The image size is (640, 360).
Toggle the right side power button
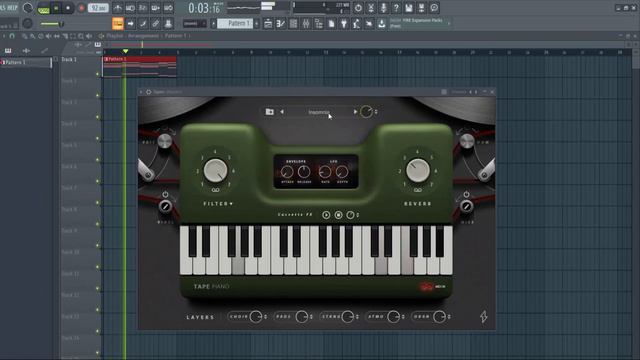coord(467,194)
